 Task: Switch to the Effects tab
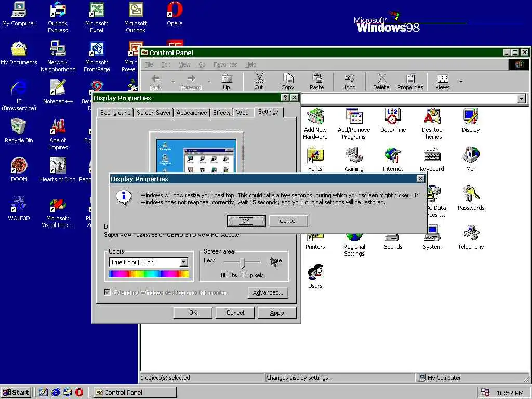221,113
